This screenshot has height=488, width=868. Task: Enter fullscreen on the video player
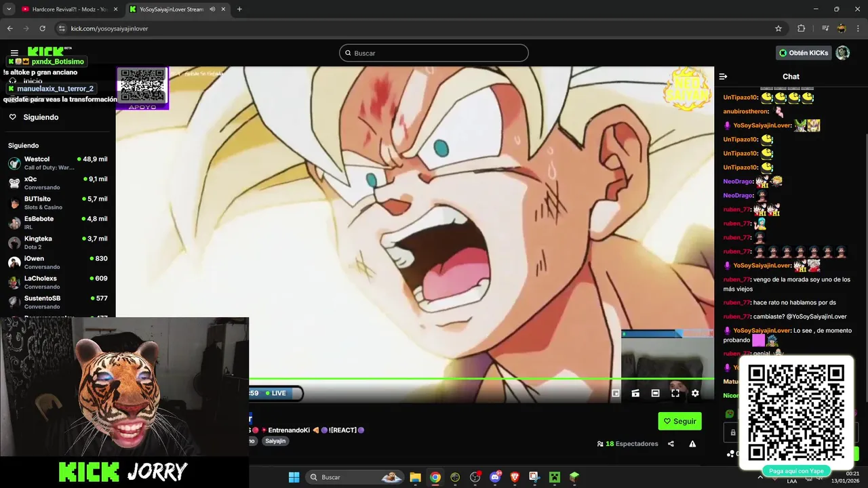(675, 393)
